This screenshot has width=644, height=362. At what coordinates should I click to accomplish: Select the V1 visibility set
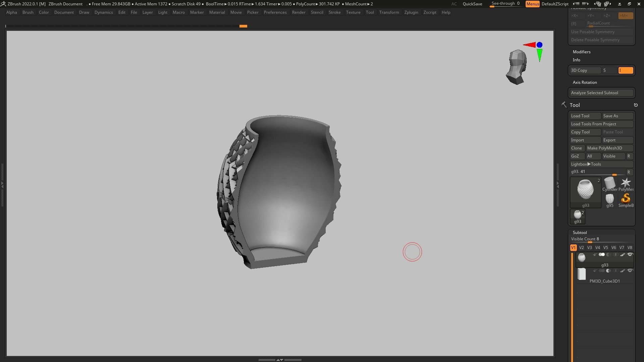point(573,247)
